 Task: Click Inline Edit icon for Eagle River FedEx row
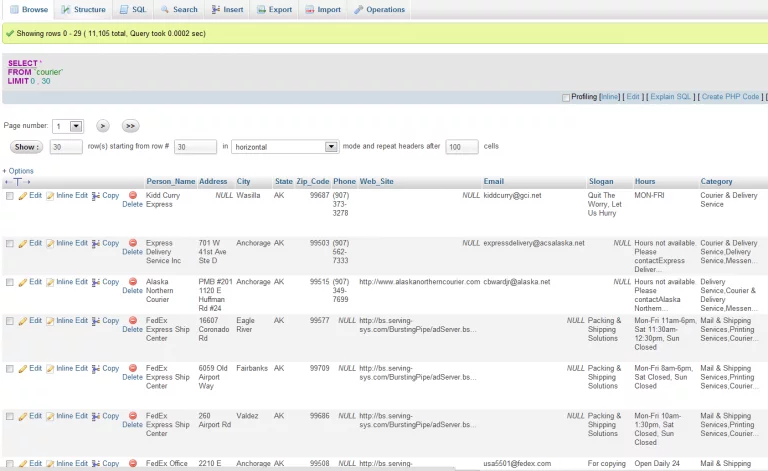(51, 321)
